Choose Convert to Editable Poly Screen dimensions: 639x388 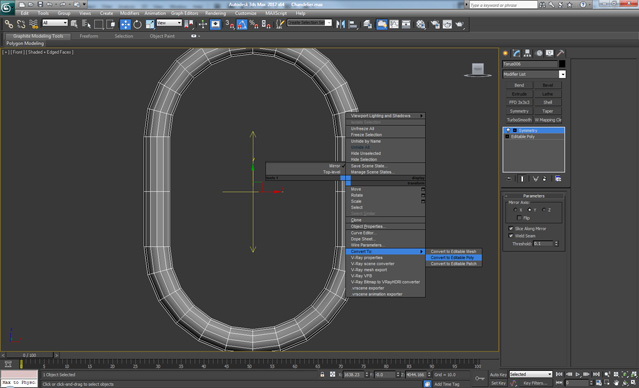(x=454, y=258)
